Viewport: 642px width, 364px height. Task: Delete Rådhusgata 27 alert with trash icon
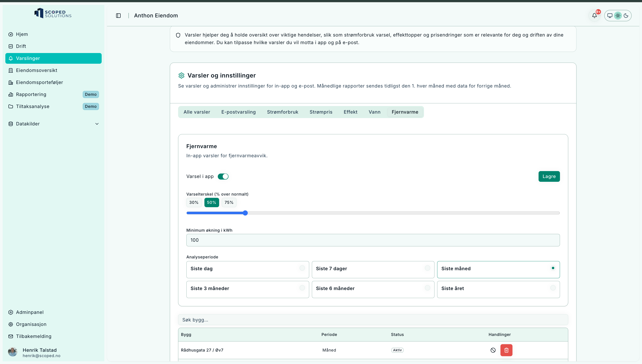tap(506, 350)
